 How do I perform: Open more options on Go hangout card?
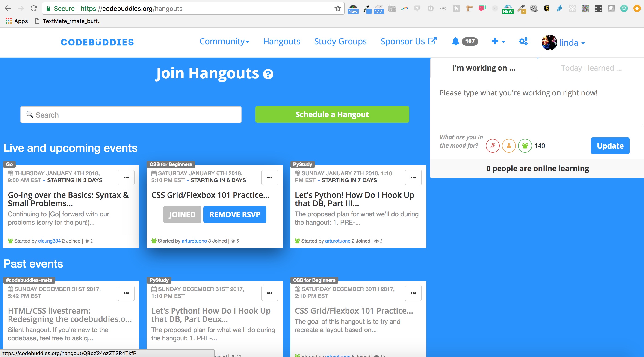point(126,177)
